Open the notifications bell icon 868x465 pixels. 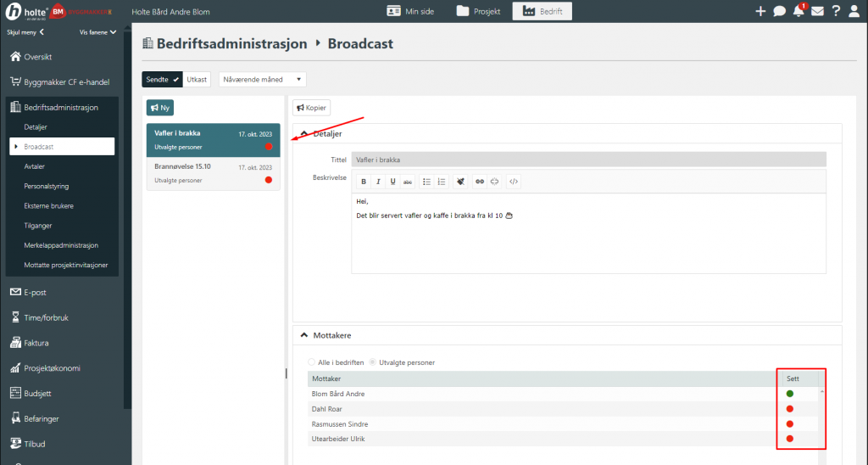click(x=798, y=11)
